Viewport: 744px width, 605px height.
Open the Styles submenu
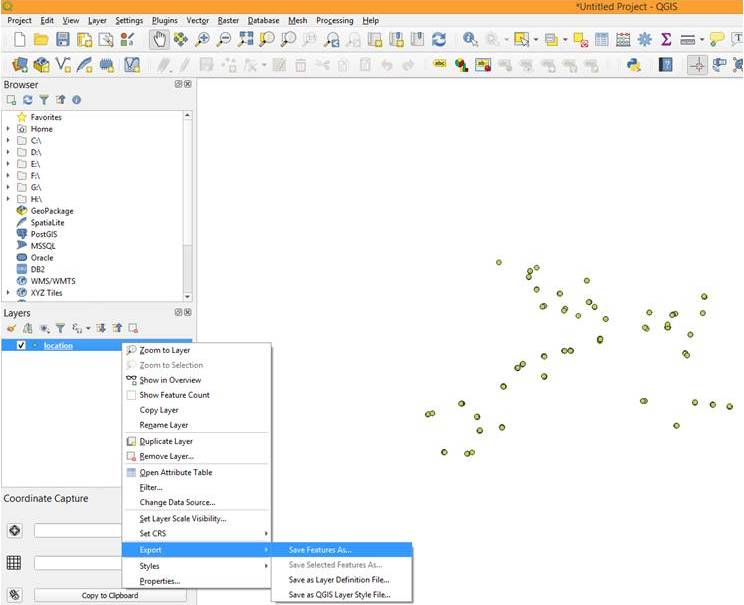pyautogui.click(x=197, y=566)
